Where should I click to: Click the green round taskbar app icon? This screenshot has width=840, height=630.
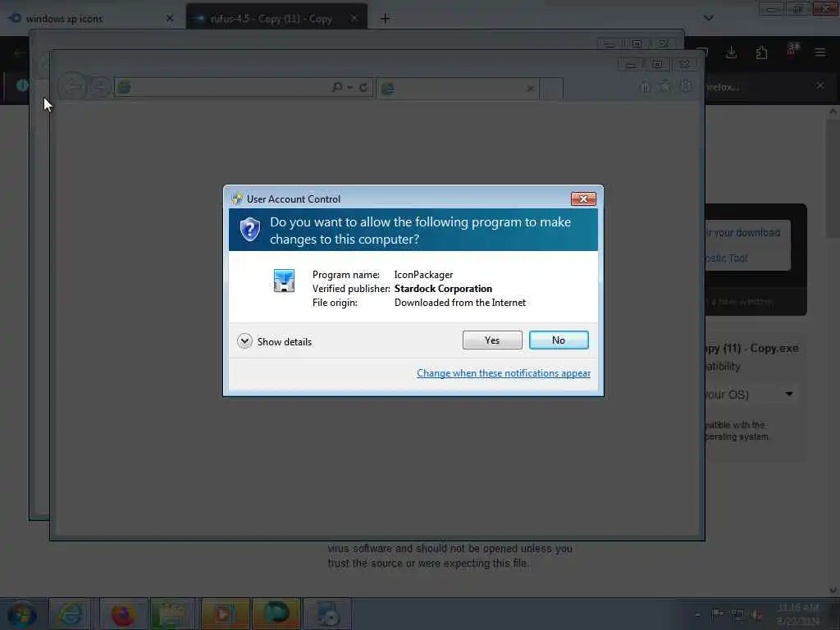276,614
